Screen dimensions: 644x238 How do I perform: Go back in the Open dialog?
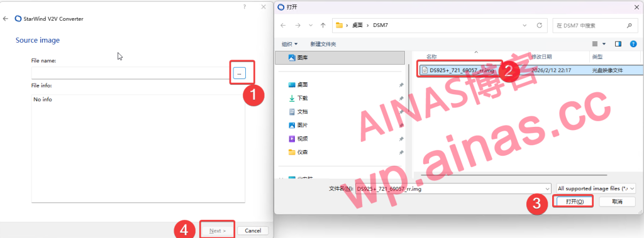coord(283,26)
